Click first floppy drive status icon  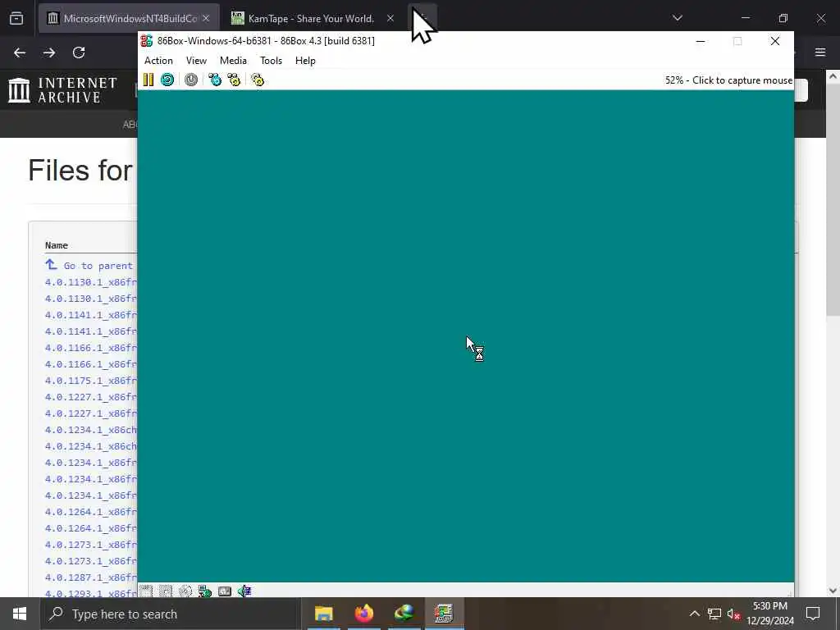point(146,591)
